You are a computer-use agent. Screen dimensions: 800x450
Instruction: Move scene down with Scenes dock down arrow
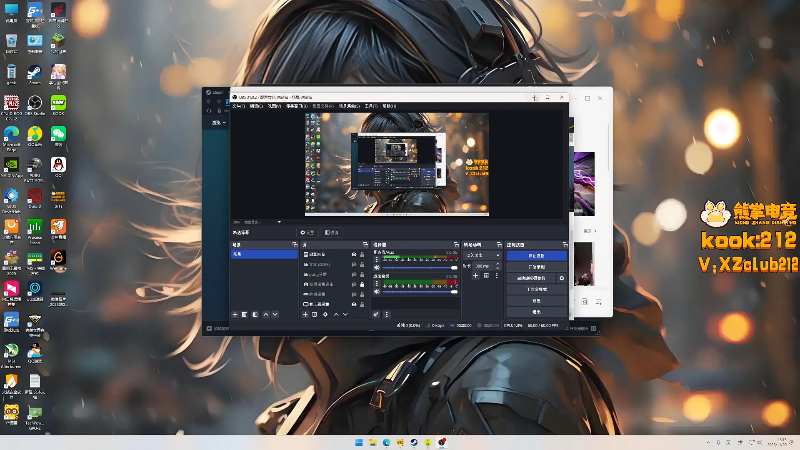point(275,315)
